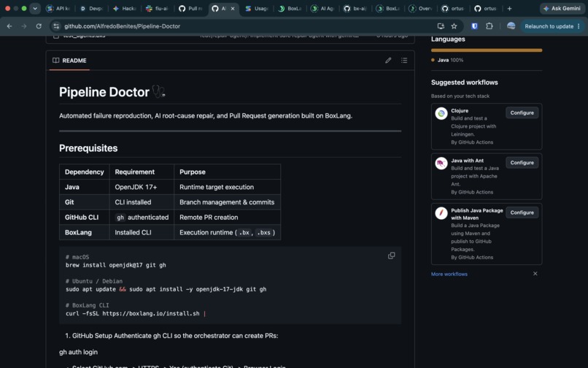Click the Java 100% language link
The height and width of the screenshot is (368, 588).
[x=447, y=60]
